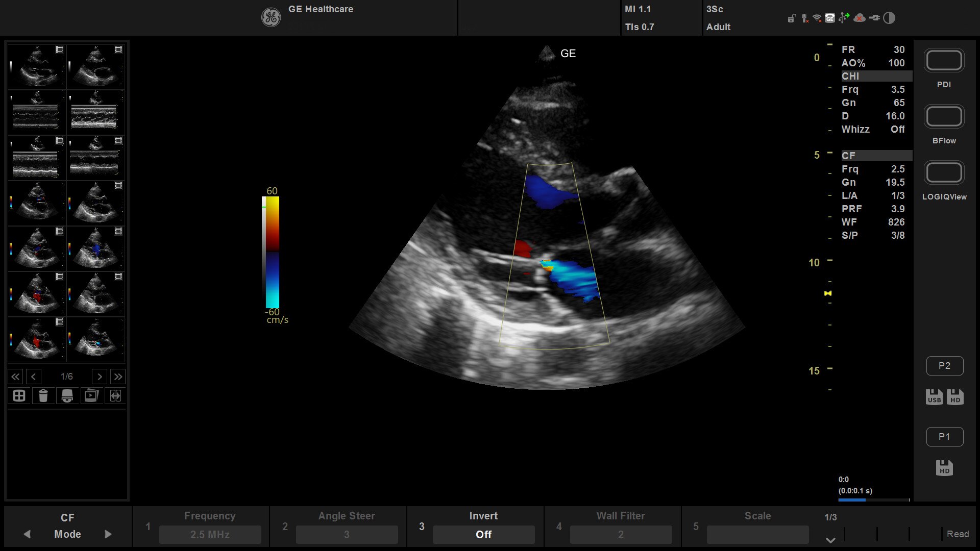The height and width of the screenshot is (551, 980).
Task: Select the last red color Doppler thumbnail
Action: click(x=37, y=339)
